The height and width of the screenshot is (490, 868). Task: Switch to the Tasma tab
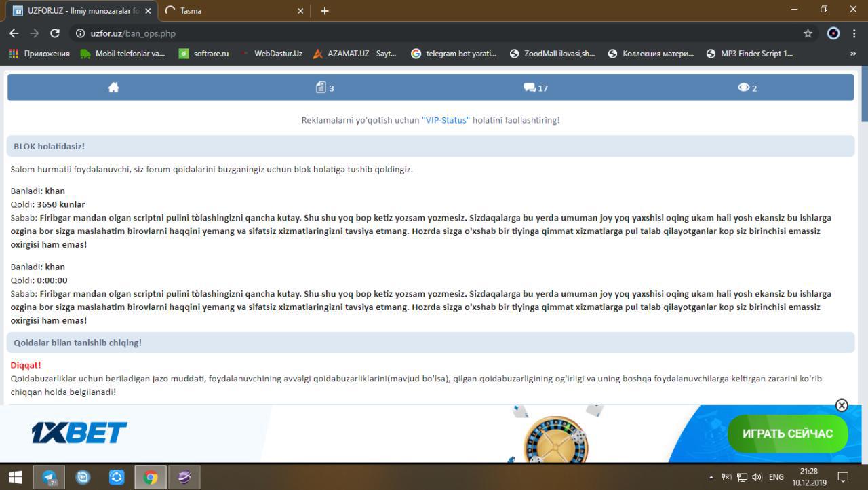(x=231, y=11)
